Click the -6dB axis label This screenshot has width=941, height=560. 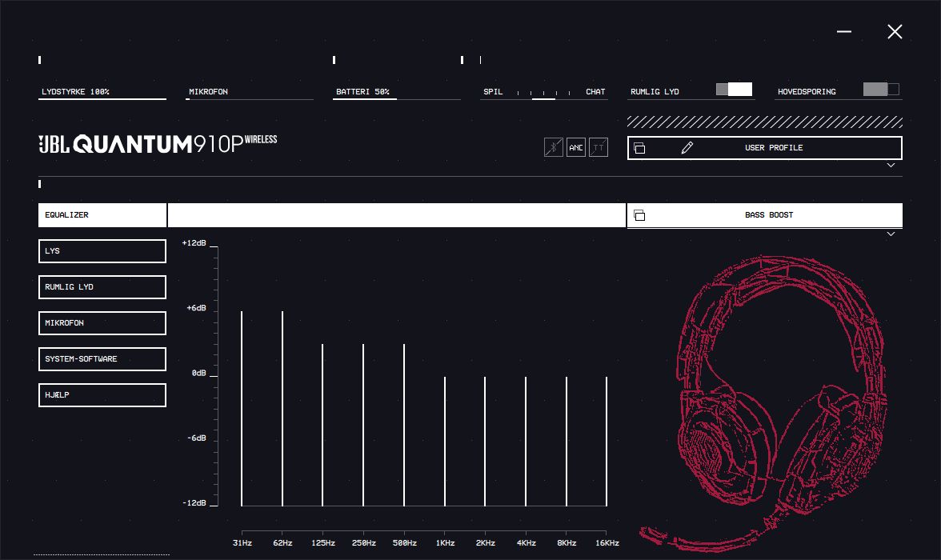click(196, 438)
